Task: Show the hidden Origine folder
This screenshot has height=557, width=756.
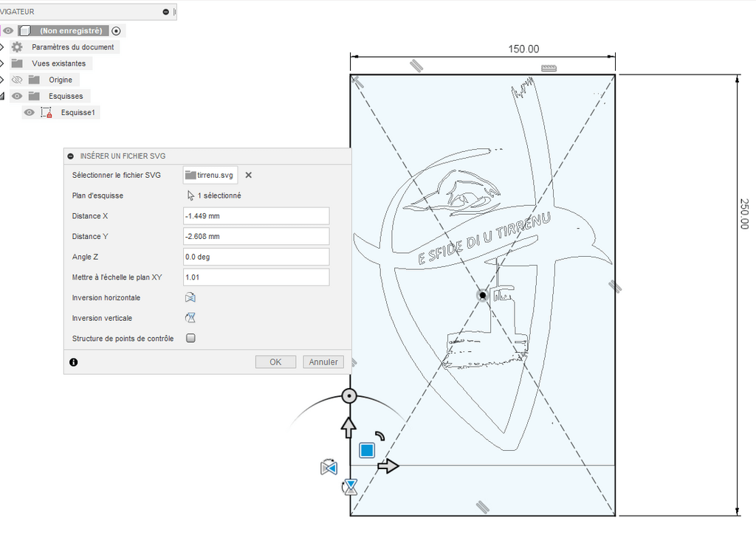Action: 17,80
